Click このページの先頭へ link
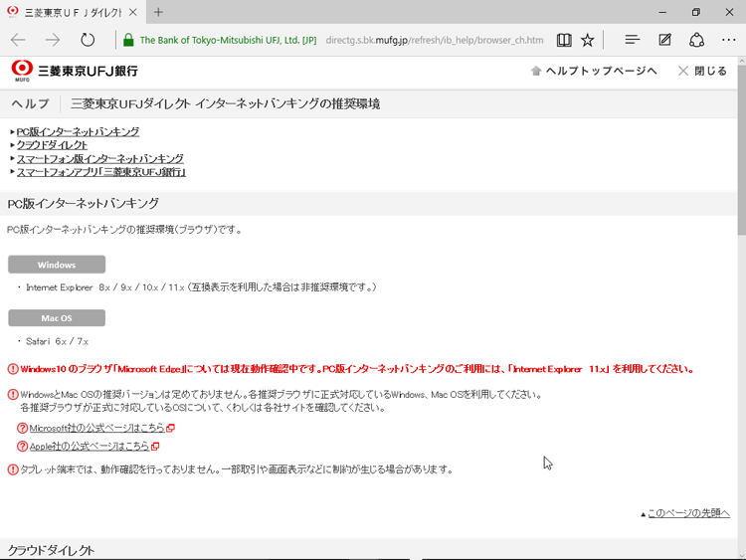 [687, 513]
